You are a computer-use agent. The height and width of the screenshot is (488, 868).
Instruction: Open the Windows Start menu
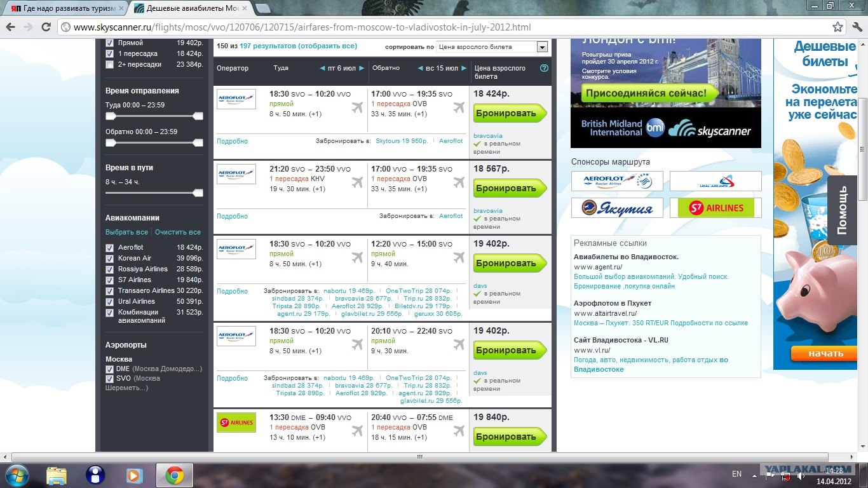pyautogui.click(x=16, y=475)
